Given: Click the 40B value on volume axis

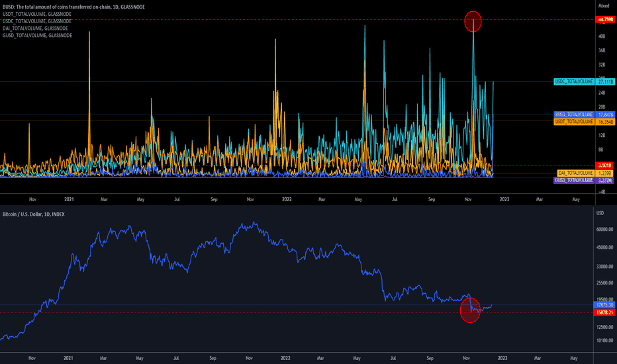Looking at the screenshot, I should [602, 36].
